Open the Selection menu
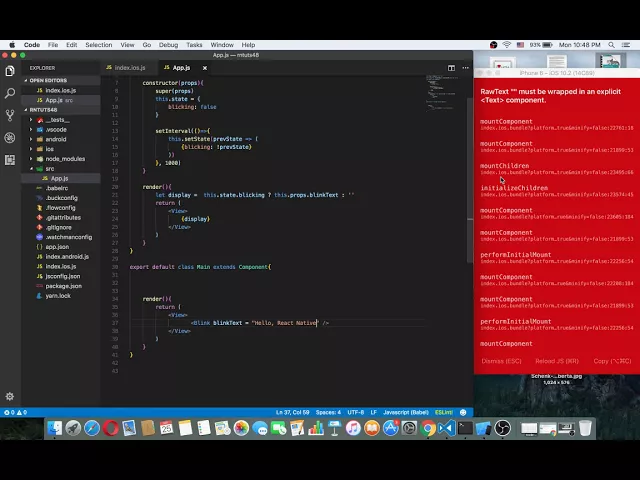 click(x=98, y=45)
